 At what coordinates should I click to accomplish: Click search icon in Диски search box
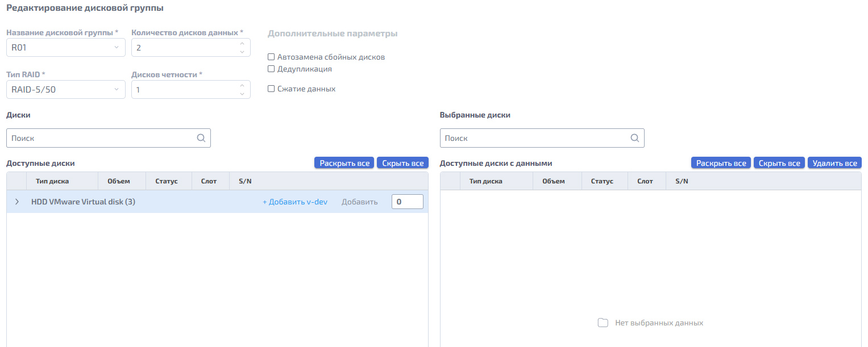[201, 138]
